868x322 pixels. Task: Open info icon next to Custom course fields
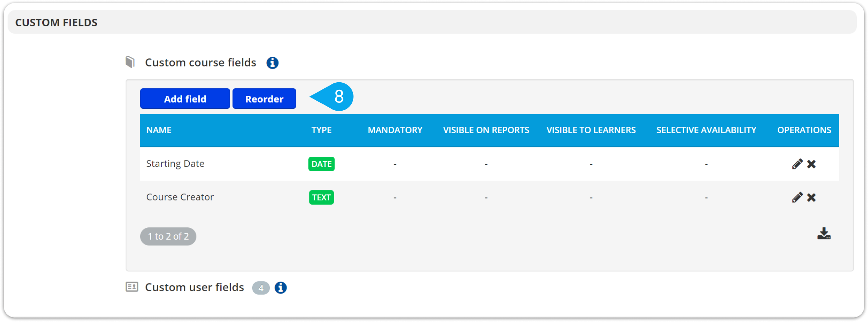click(x=272, y=63)
